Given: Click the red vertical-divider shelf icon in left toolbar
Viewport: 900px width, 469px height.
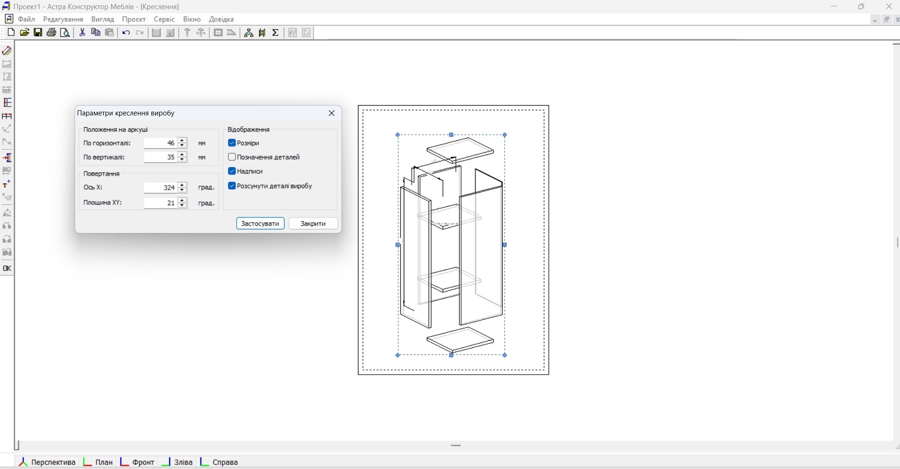Looking at the screenshot, I should pyautogui.click(x=7, y=103).
